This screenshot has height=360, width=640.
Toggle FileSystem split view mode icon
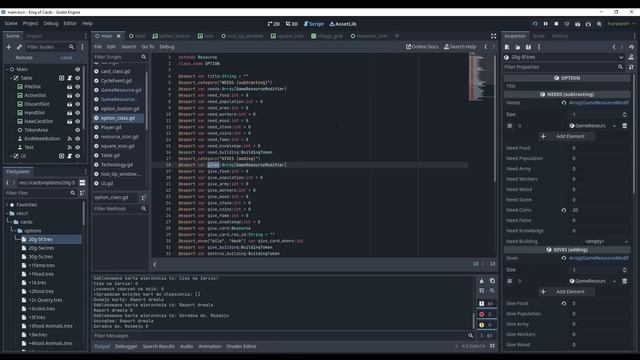(x=82, y=183)
